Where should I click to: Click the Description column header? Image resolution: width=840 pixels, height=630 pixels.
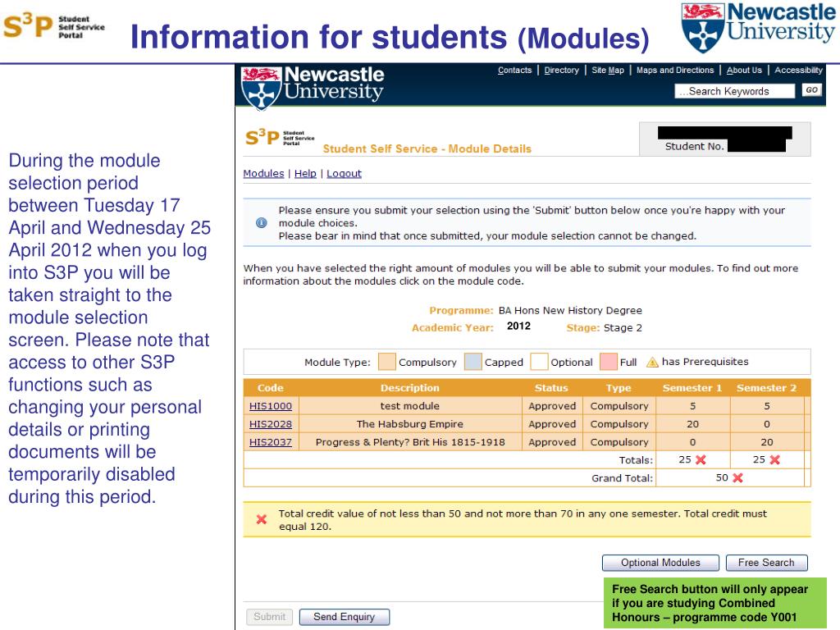(x=410, y=388)
